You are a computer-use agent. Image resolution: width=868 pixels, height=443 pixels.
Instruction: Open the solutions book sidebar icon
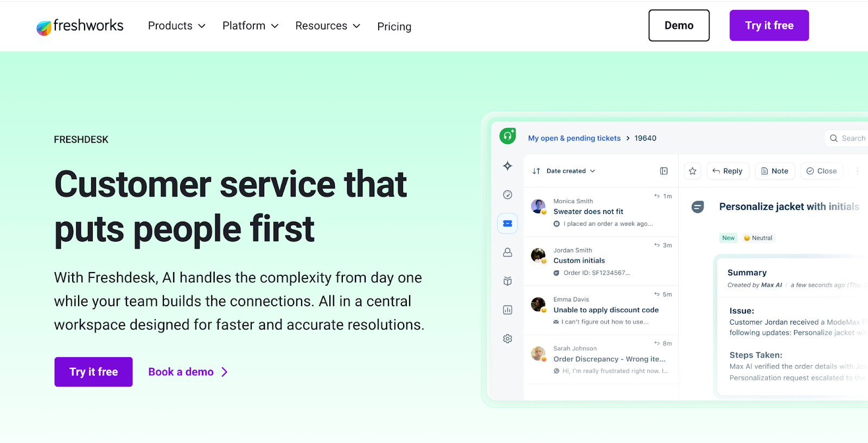click(x=508, y=281)
